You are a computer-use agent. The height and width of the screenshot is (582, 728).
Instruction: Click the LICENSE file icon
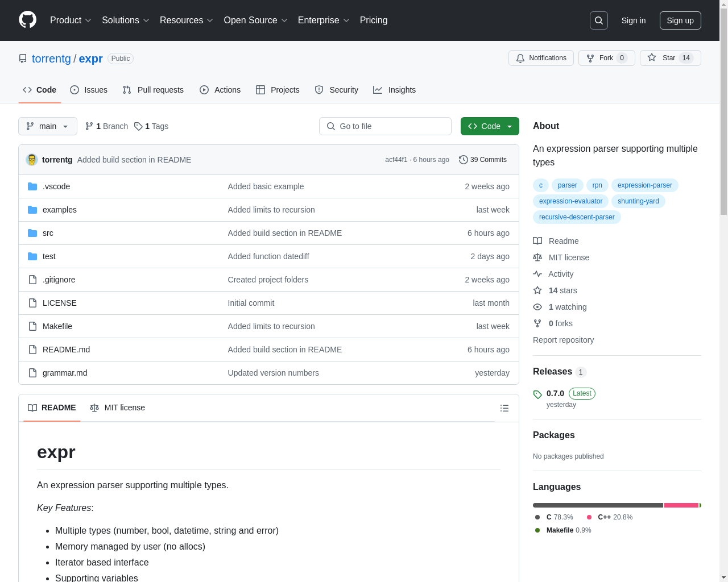pyautogui.click(x=32, y=303)
